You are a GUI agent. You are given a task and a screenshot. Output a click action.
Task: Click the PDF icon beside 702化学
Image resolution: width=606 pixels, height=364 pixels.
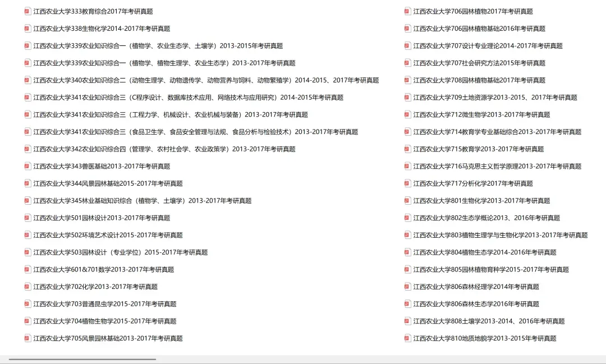(x=27, y=287)
